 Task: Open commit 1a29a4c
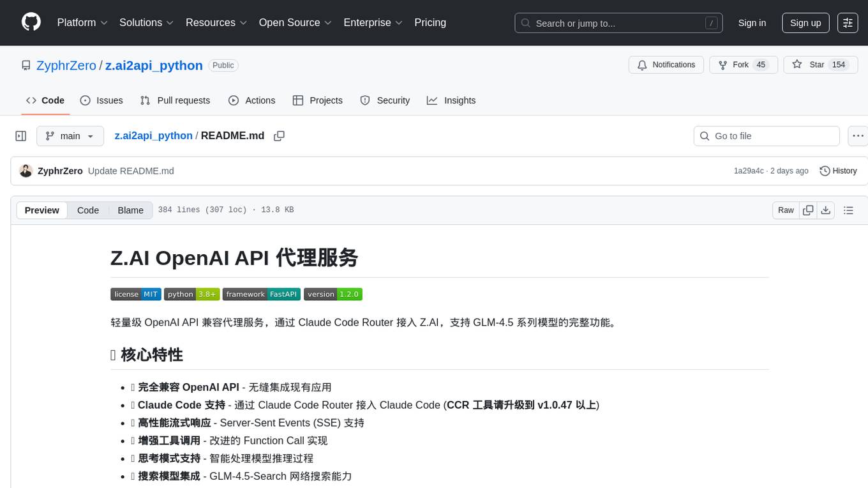pyautogui.click(x=749, y=171)
